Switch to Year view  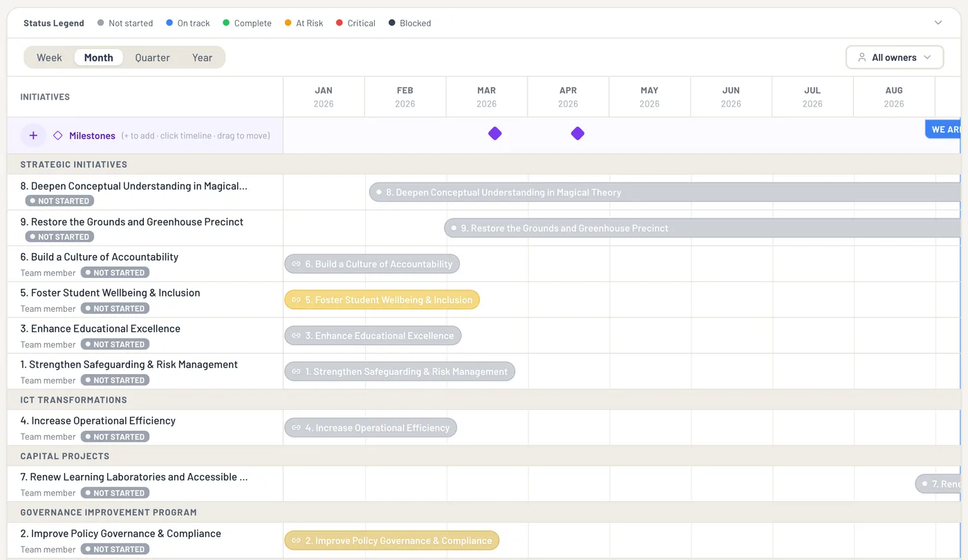[x=202, y=57]
